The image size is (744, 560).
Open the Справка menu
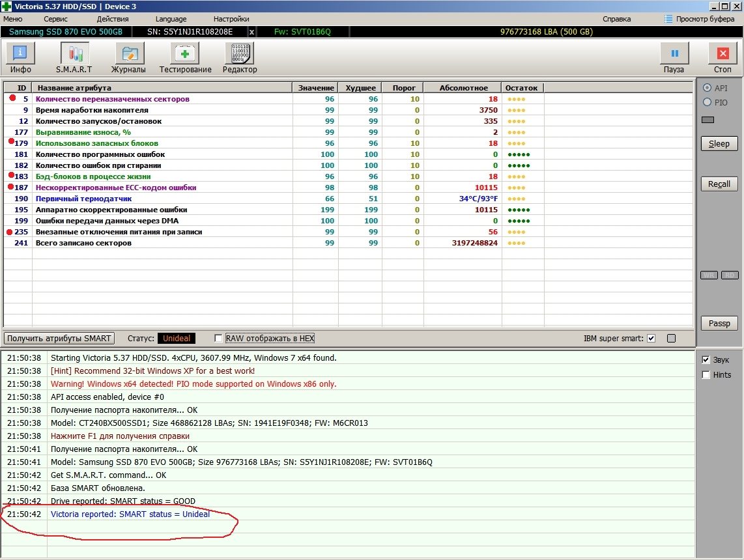pos(616,19)
